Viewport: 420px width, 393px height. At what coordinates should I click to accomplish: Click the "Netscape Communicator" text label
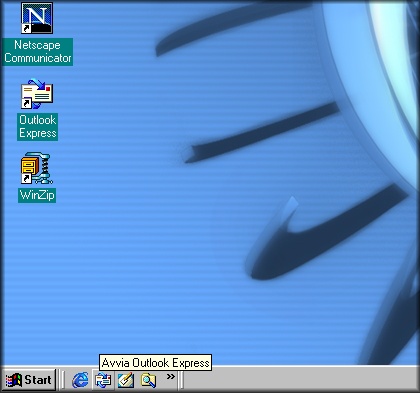click(x=38, y=52)
